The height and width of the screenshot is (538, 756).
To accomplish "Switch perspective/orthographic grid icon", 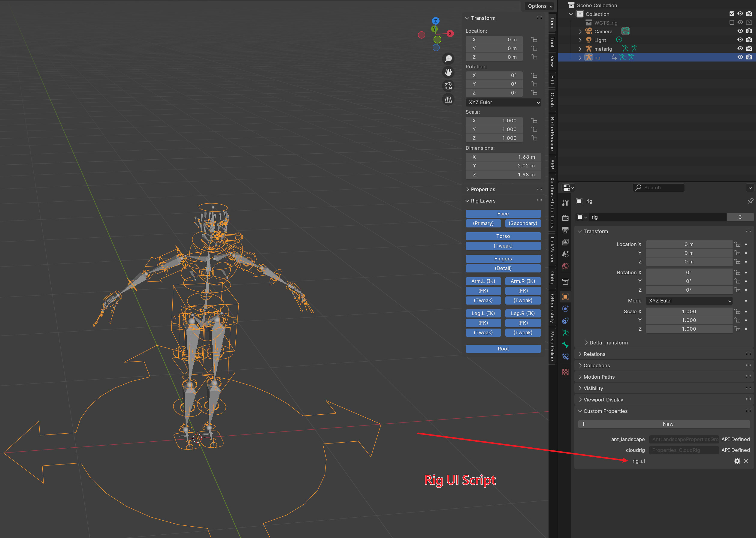I will (448, 99).
